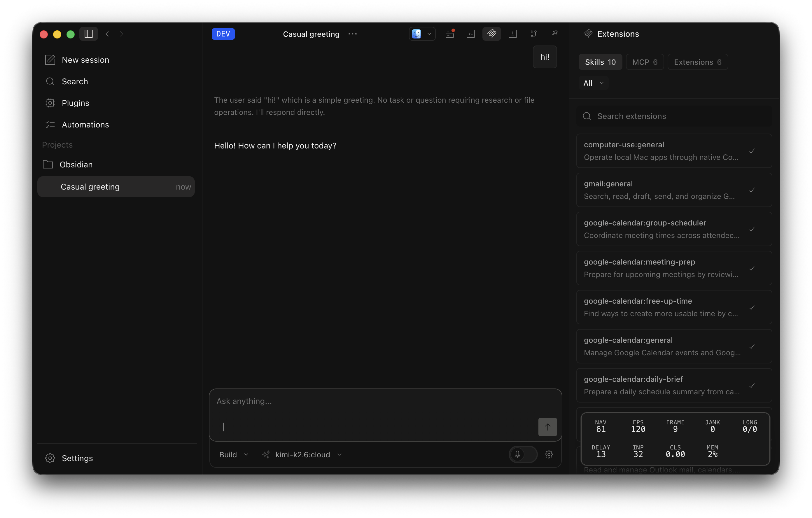The height and width of the screenshot is (518, 812).
Task: Switch to the Extensions 6 tab
Action: (697, 62)
